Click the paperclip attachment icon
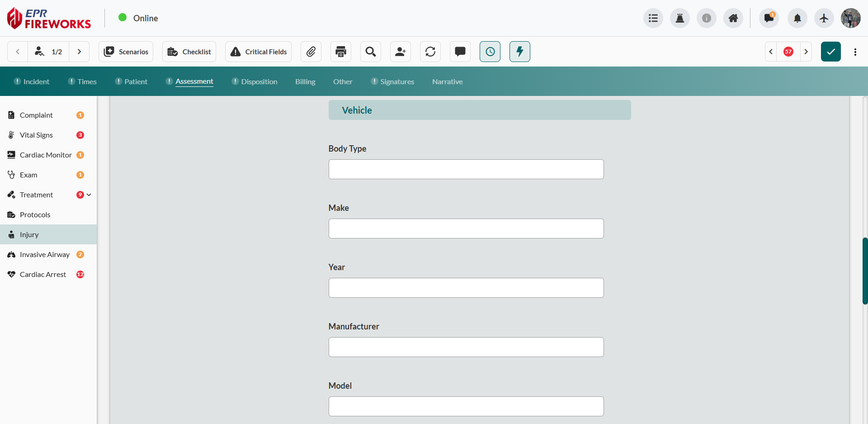The height and width of the screenshot is (424, 868). click(x=311, y=52)
